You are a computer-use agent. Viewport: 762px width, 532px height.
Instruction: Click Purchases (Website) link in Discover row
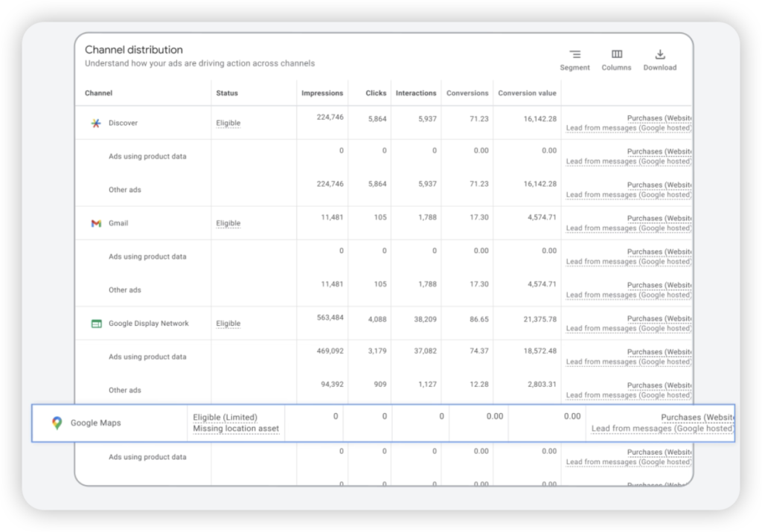tap(659, 118)
